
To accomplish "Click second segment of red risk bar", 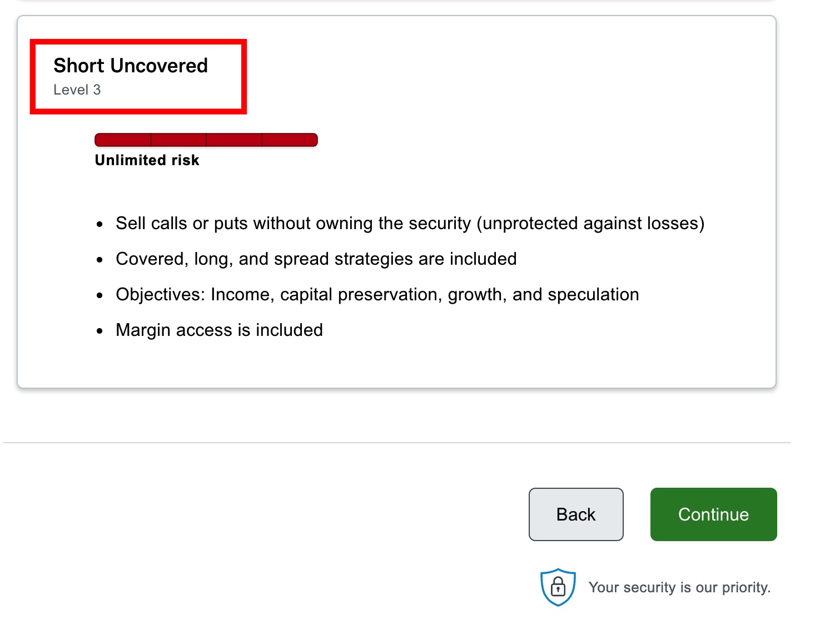I will point(178,140).
